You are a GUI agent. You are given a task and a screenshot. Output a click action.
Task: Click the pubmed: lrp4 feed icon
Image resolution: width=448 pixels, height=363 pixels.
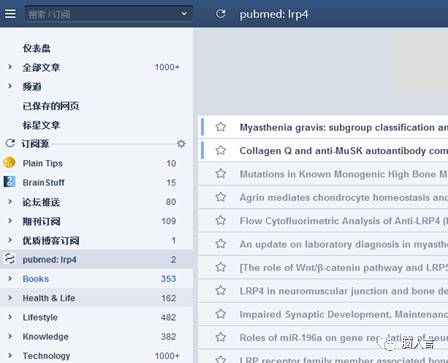[9, 259]
